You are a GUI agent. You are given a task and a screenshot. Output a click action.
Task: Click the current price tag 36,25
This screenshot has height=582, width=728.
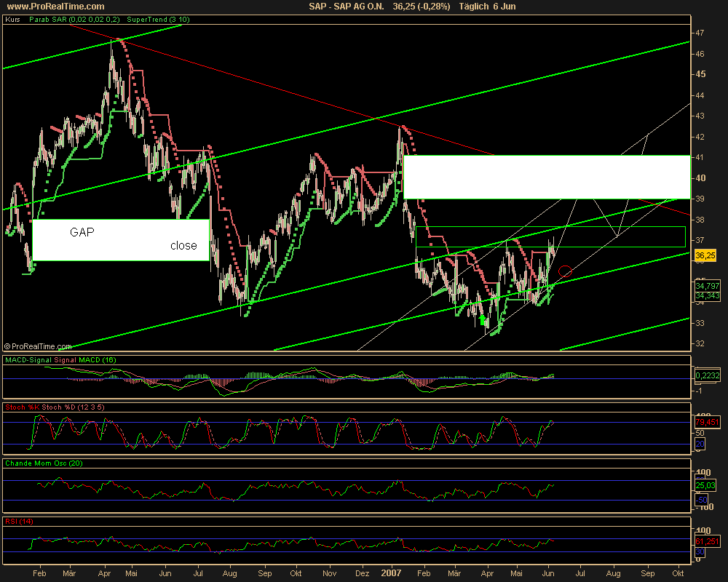pos(703,256)
